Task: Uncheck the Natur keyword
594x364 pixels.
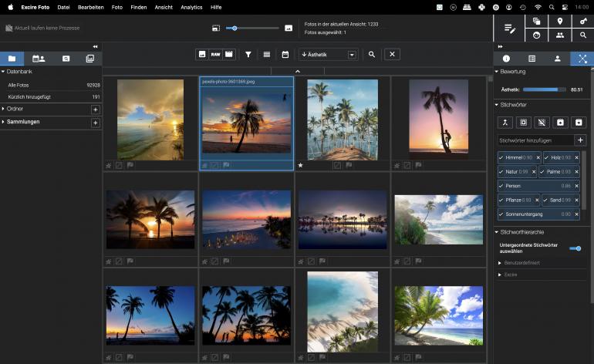Action: (501, 172)
